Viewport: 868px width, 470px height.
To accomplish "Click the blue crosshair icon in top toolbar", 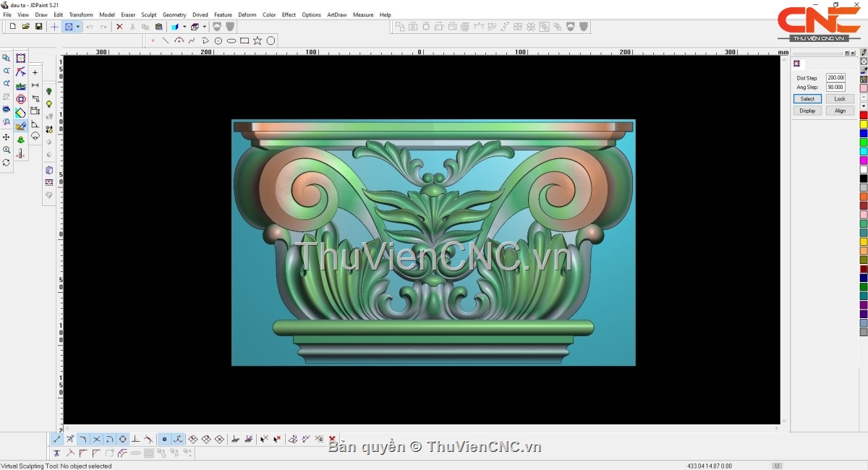I will coord(54,27).
